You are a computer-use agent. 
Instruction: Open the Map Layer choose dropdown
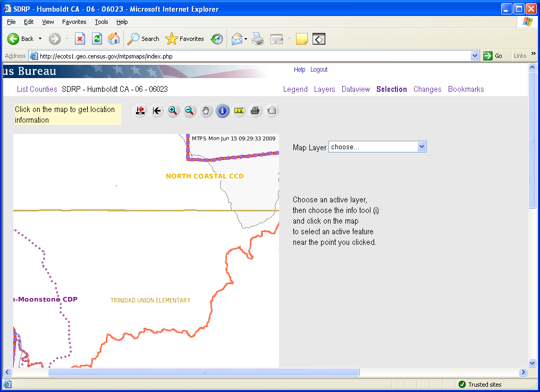377,147
